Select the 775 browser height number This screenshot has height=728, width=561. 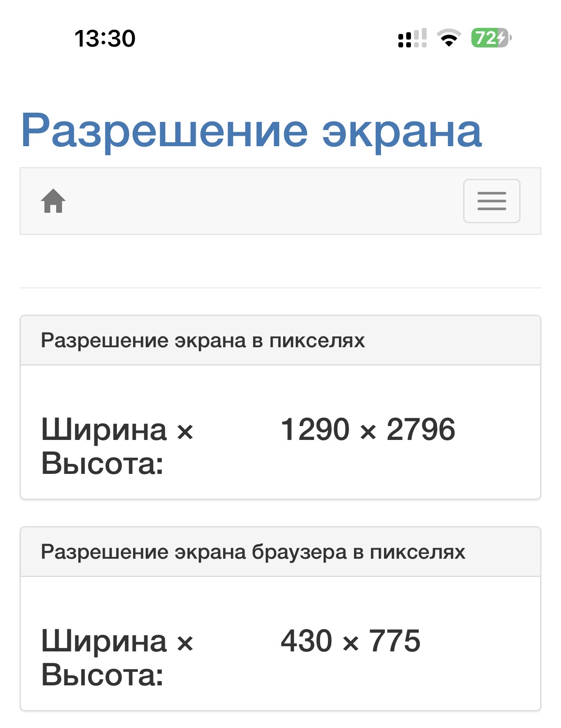395,641
